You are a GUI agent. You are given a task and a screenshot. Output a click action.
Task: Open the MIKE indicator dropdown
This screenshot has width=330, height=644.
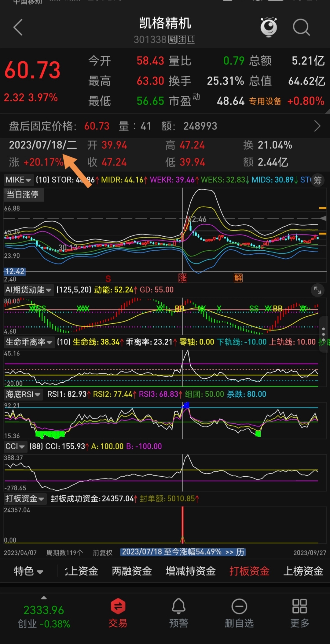[x=18, y=180]
